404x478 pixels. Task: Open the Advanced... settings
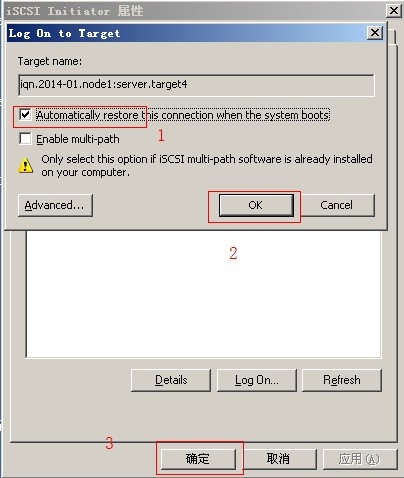55,205
